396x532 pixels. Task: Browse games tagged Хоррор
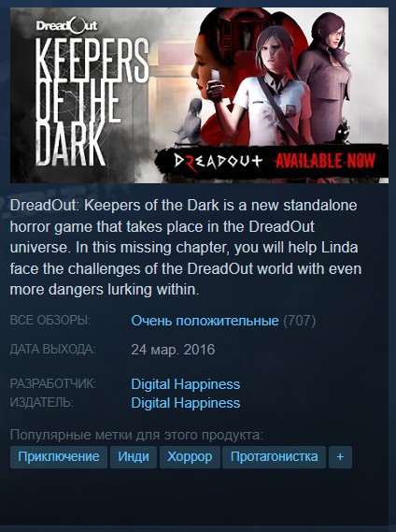click(x=190, y=456)
